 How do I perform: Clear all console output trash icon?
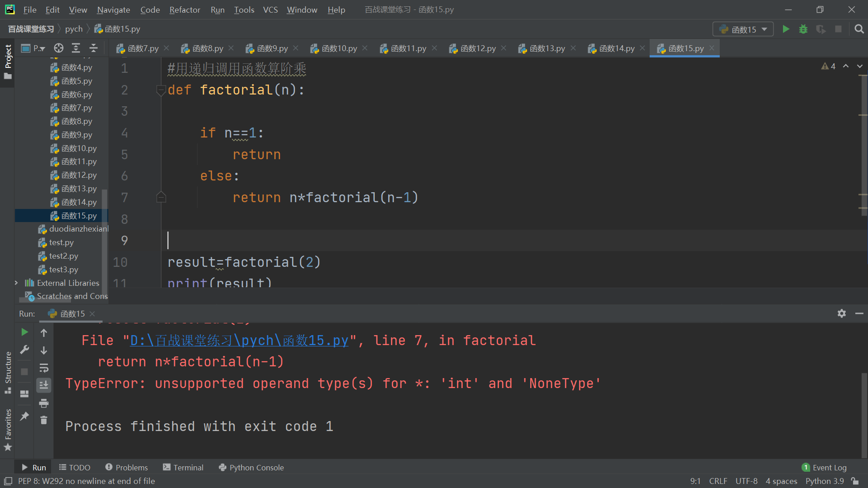click(x=44, y=420)
